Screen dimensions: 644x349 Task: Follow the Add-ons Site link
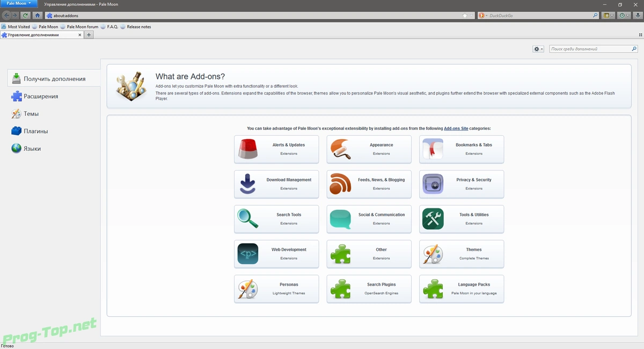pos(456,129)
